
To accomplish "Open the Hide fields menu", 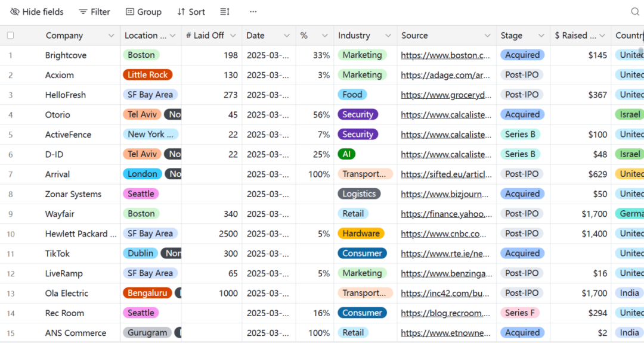I will pyautogui.click(x=37, y=12).
